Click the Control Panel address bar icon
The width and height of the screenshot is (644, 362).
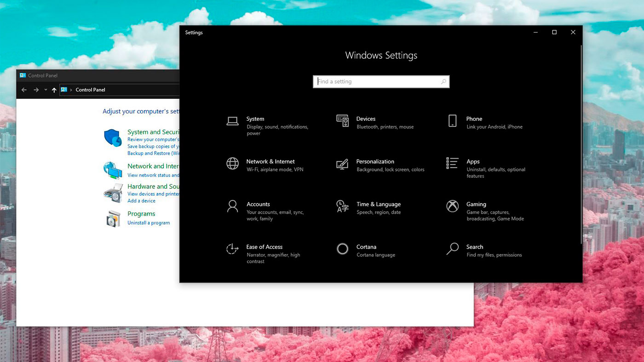click(x=64, y=90)
